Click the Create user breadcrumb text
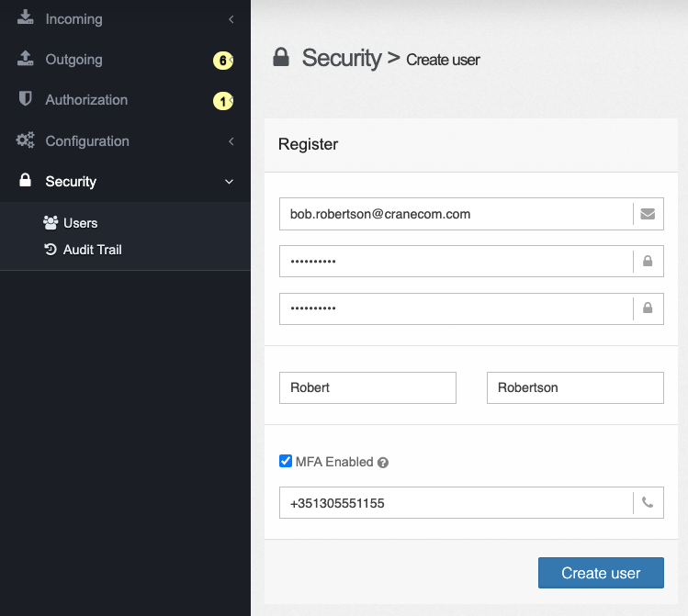Screen dimensions: 688x616 443,60
